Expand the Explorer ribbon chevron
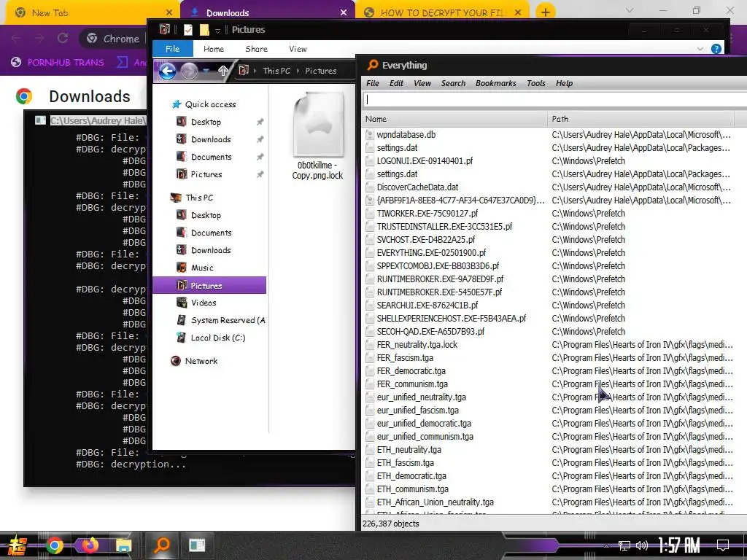The image size is (747, 560). (700, 49)
